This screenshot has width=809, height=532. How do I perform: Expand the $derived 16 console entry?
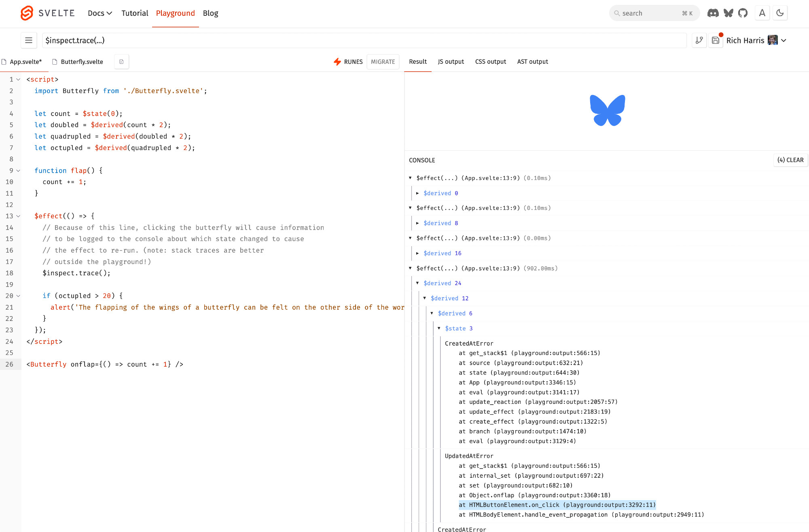(x=417, y=253)
